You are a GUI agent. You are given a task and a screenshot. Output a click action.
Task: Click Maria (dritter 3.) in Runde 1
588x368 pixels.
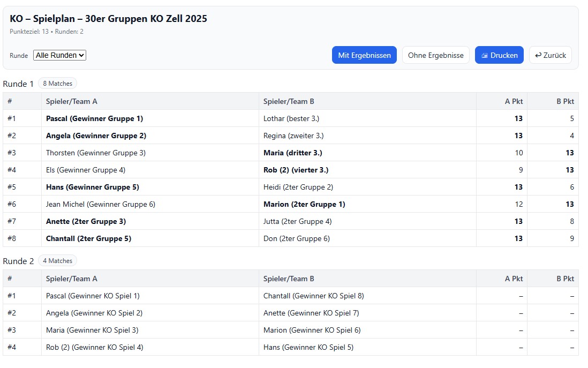(x=292, y=153)
